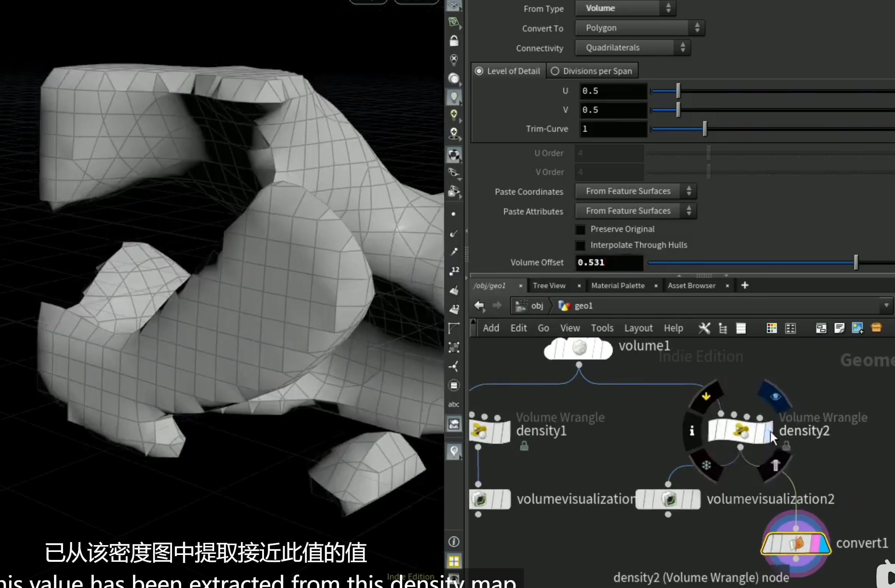Open the Connectivity Quadrilaterals dropdown
Viewport: 895px width, 588px height.
(x=633, y=48)
